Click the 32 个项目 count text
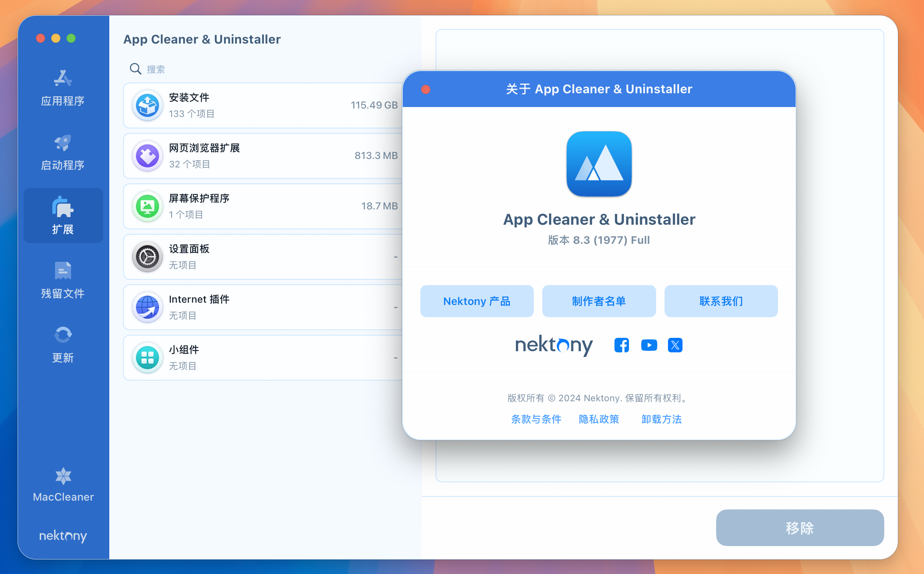Viewport: 924px width, 574px height. (190, 164)
